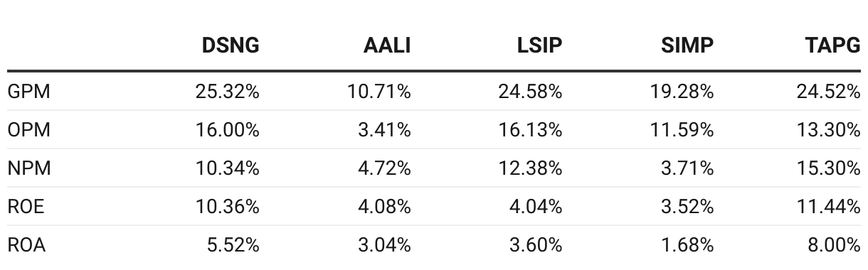Select the AALI column header
Screen dimensions: 868x270
(387, 45)
